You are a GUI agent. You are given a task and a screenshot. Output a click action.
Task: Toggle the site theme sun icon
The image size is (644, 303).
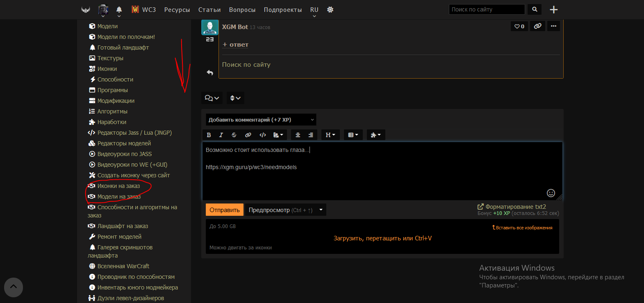coord(330,9)
